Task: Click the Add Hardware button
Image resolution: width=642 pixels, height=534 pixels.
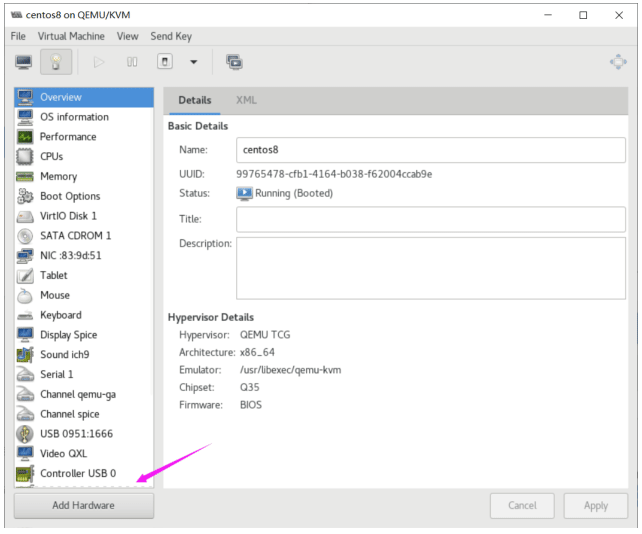Action: (84, 506)
